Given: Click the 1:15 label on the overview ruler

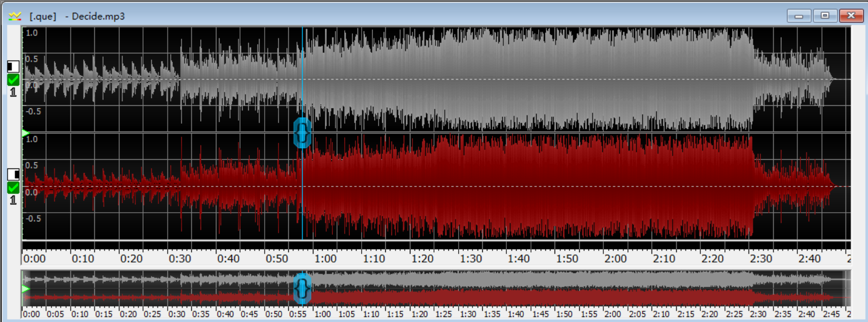Looking at the screenshot, I should [395, 314].
